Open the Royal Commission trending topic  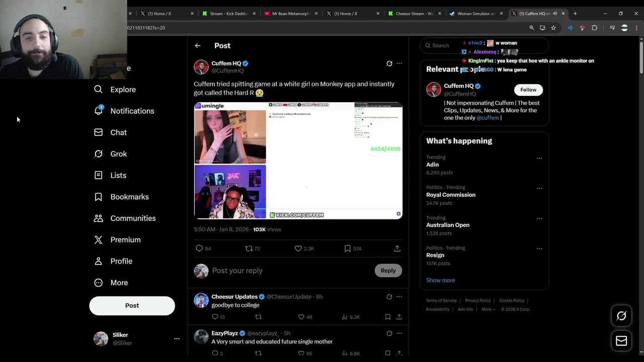pos(451,195)
